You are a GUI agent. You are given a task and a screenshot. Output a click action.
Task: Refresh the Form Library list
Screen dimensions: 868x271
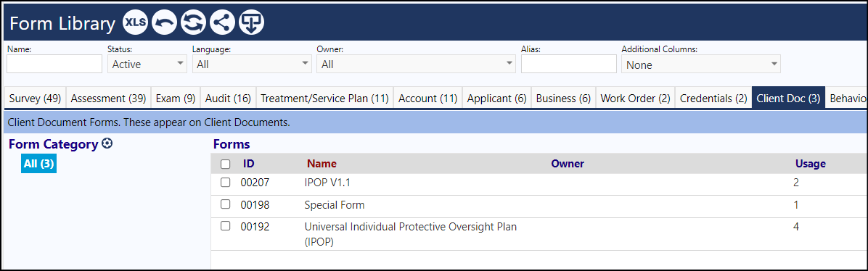(193, 22)
